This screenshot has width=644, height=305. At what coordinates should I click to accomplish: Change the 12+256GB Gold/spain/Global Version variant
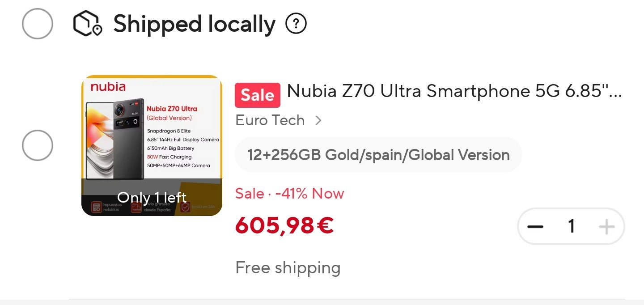click(x=378, y=155)
